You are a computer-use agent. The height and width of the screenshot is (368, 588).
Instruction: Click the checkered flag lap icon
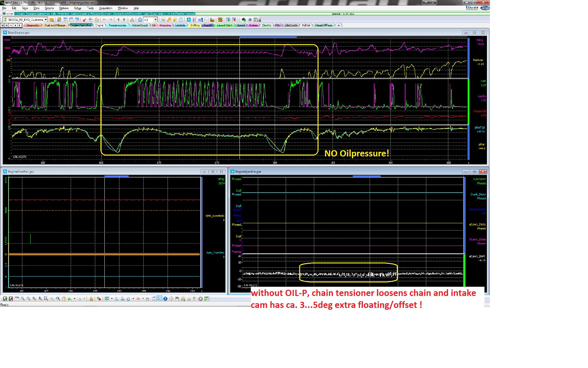tap(177, 299)
